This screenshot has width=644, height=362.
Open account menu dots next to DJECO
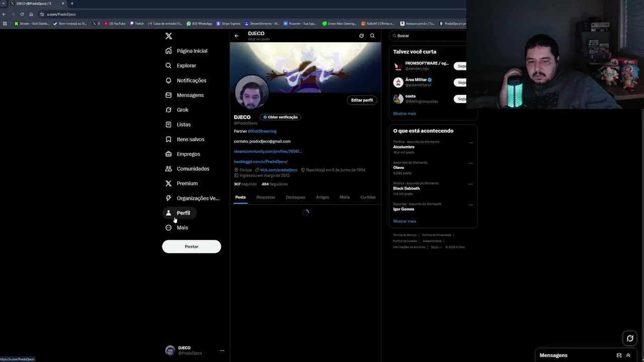(222, 350)
